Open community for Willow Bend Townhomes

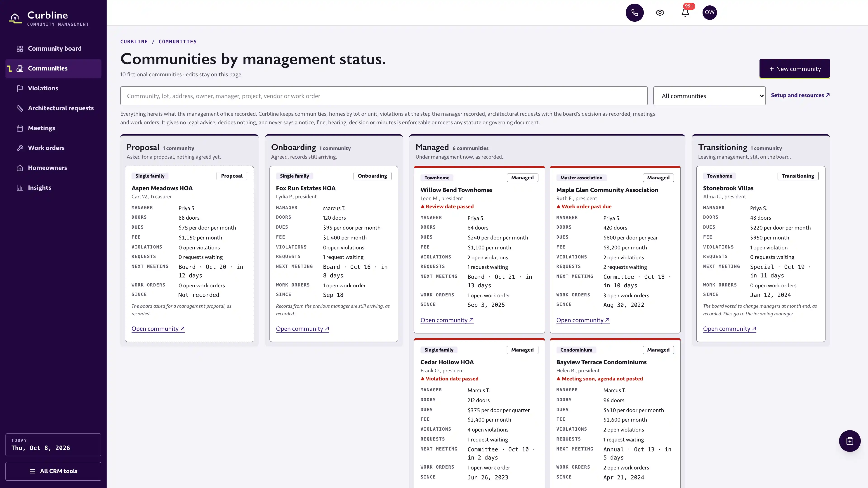[447, 320]
